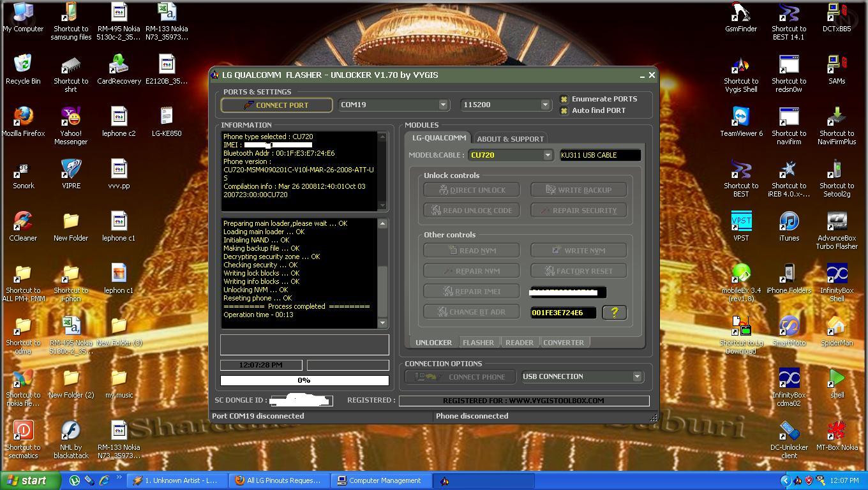Image resolution: width=868 pixels, height=490 pixels.
Task: Open the CardRecovery desktop icon
Action: point(119,70)
